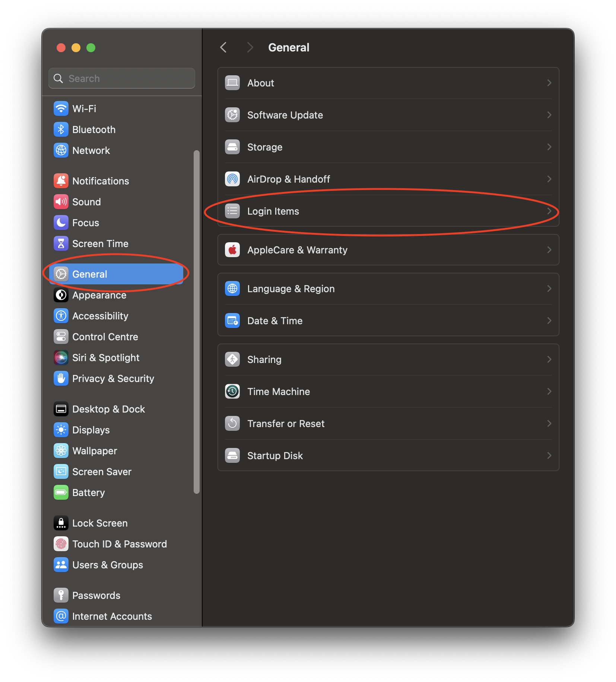This screenshot has height=682, width=616.
Task: Open the Lock Screen label in sidebar
Action: pyautogui.click(x=100, y=523)
